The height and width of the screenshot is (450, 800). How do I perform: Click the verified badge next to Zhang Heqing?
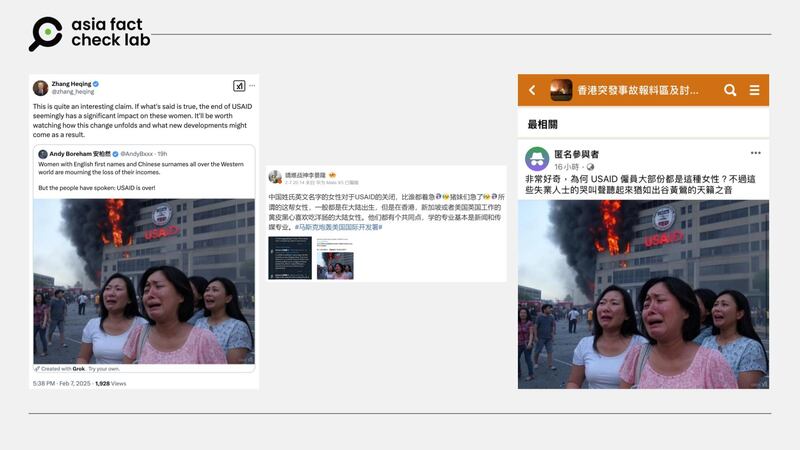(96, 84)
